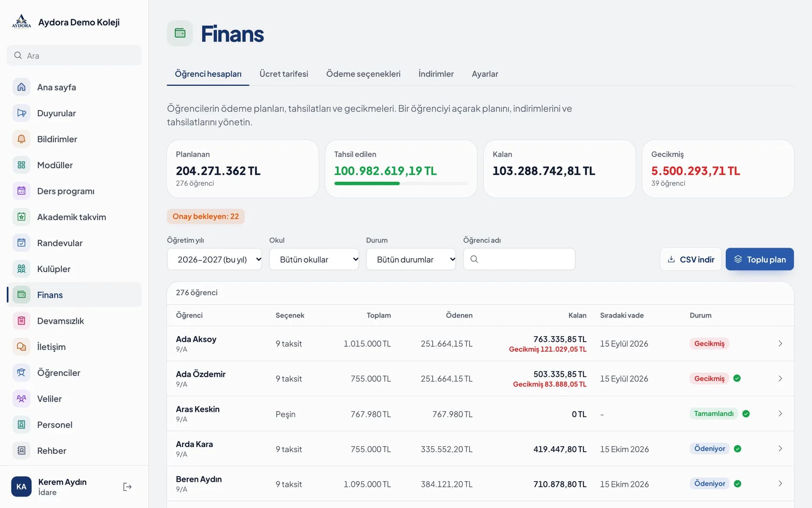Click the Finans wallet icon in sidebar

[x=21, y=295]
